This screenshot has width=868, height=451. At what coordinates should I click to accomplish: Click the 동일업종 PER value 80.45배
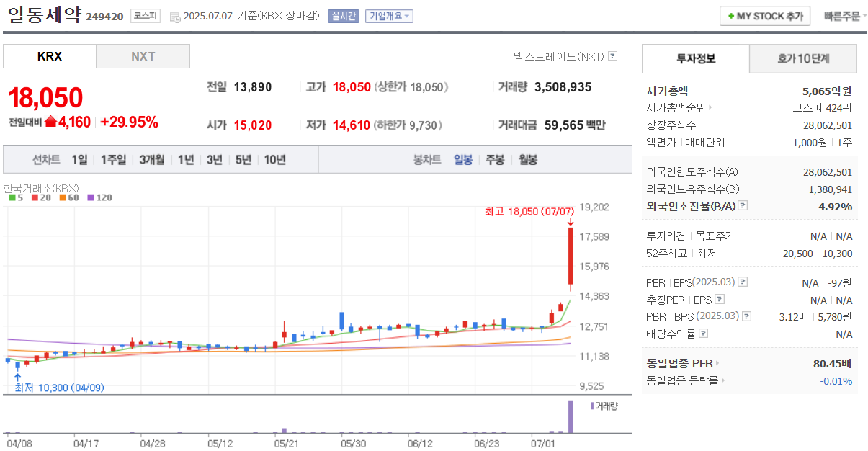(833, 363)
